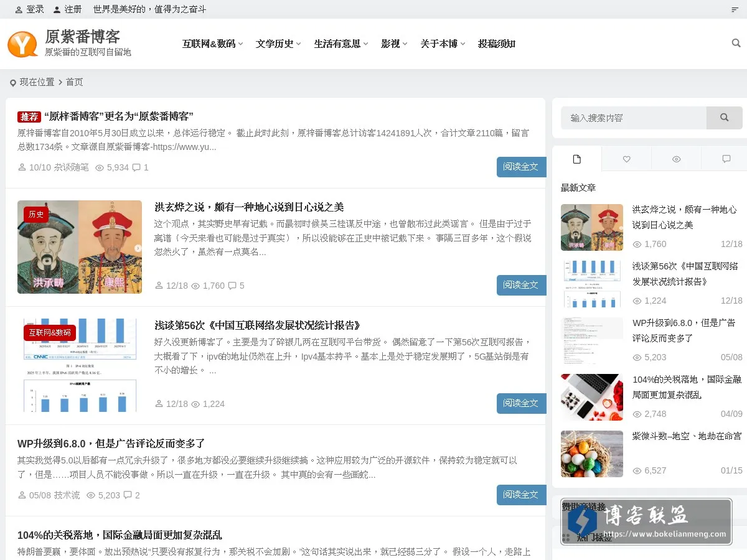Select the latest articles document tab icon
Screen dimensions: 747x560
577,159
